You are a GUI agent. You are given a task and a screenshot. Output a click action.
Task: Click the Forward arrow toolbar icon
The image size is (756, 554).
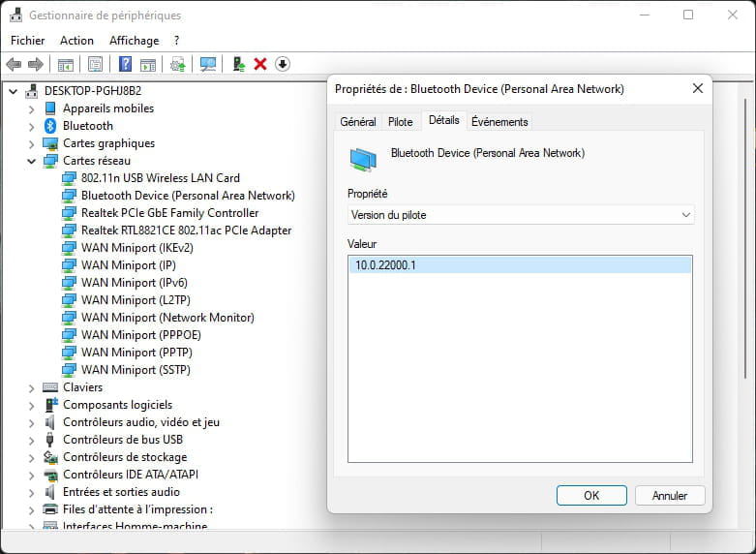(x=36, y=64)
